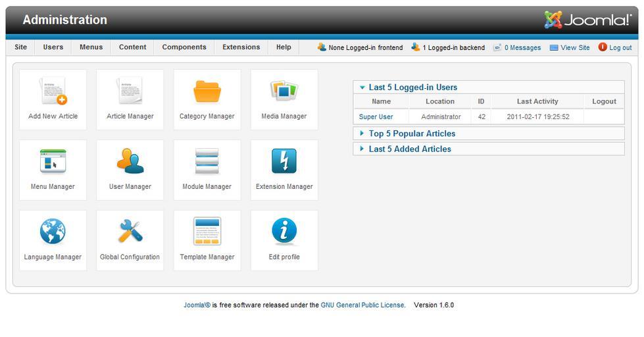Click the Log out link
Image resolution: width=644 pixels, height=337 pixels.
point(620,47)
